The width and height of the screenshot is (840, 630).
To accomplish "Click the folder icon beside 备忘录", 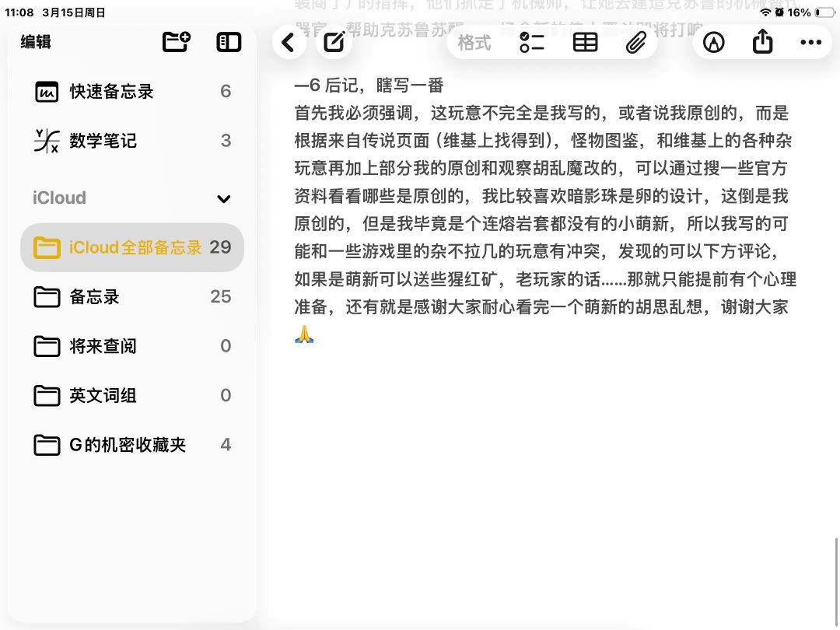I will click(x=47, y=297).
